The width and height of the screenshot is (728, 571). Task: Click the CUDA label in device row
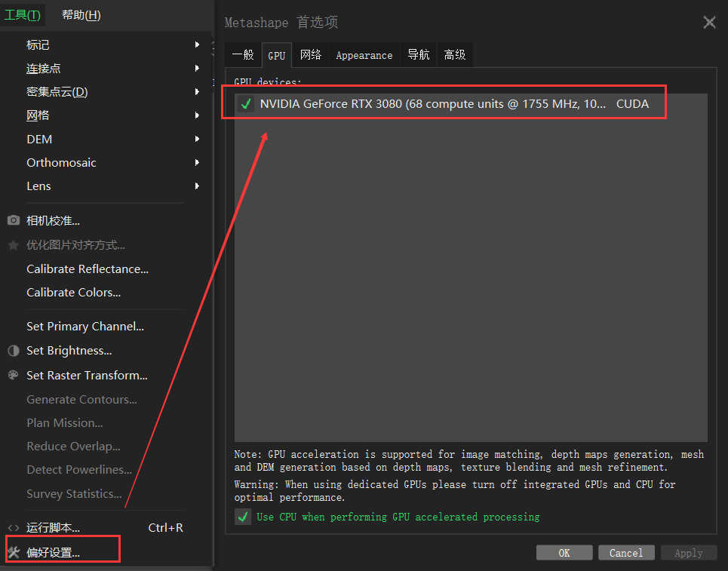[x=632, y=103]
